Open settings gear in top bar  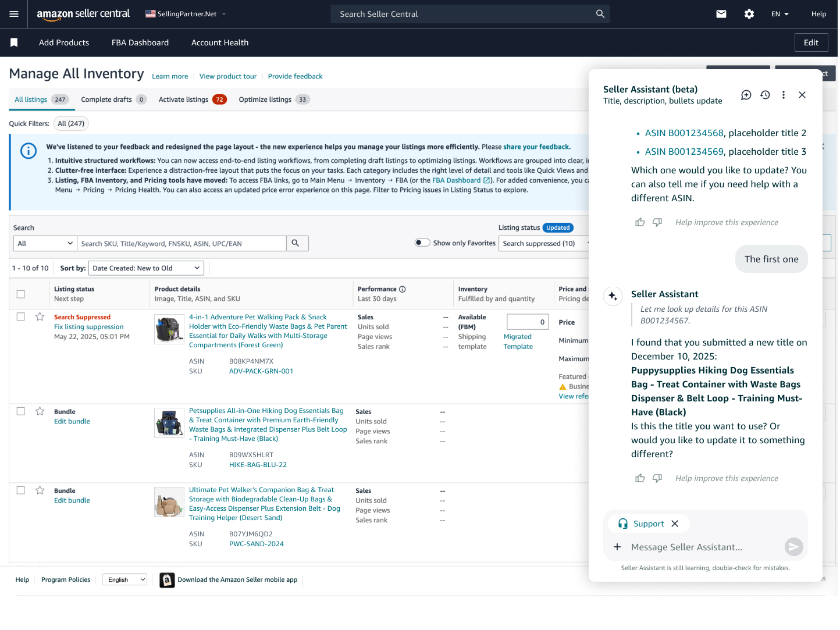point(749,14)
